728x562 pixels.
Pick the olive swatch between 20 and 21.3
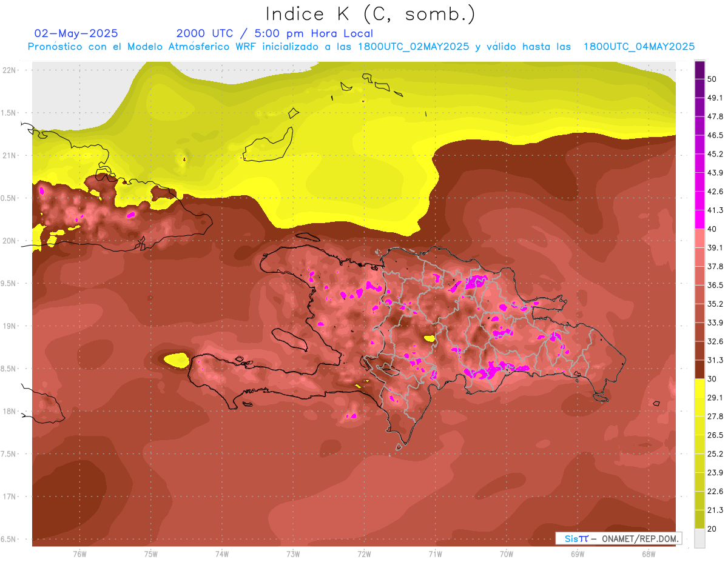[x=699, y=520]
